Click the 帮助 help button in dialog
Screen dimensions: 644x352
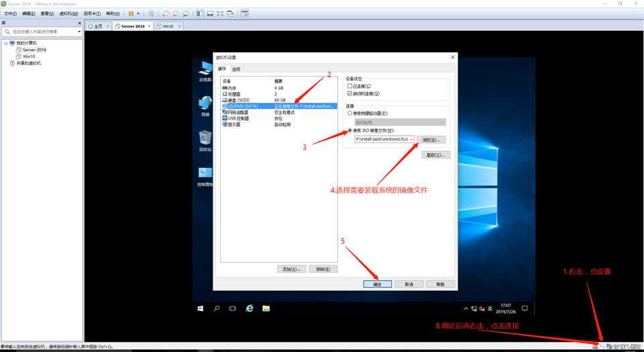[440, 284]
